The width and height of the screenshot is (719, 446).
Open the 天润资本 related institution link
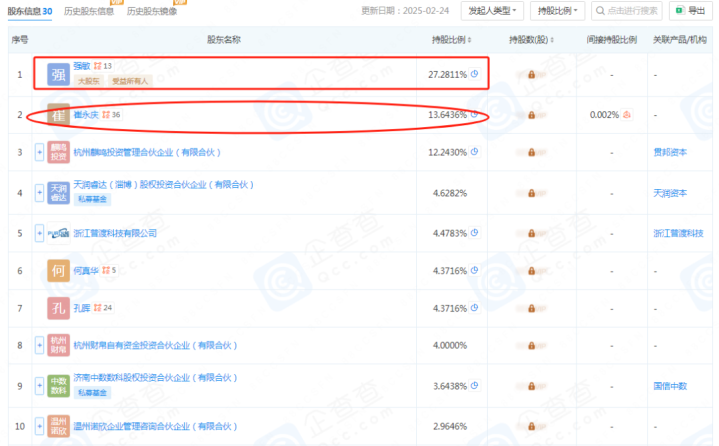point(670,193)
